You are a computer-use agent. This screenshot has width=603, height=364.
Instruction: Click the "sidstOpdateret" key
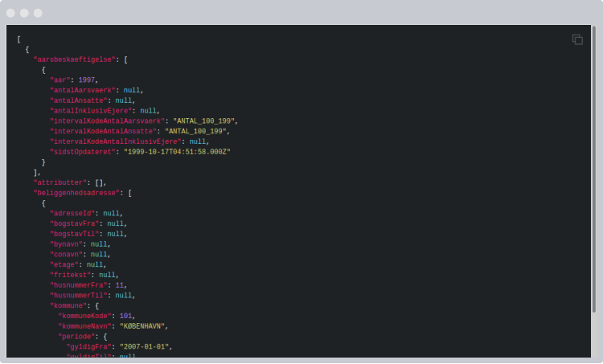[x=83, y=152]
